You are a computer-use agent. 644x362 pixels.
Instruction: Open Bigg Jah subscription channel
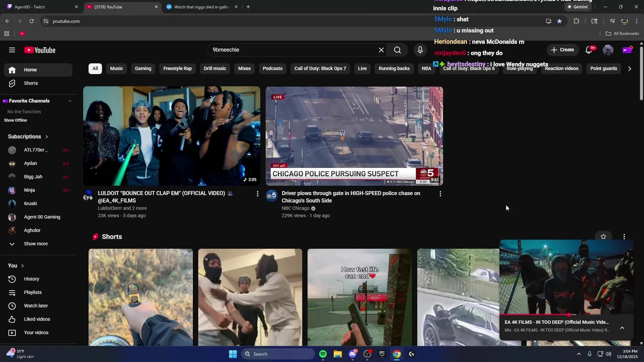click(38, 176)
